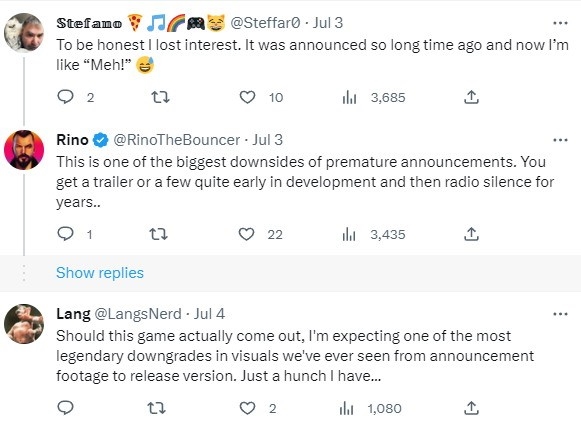The image size is (581, 426).
Task: Open more options on Rino's tweet
Action: click(x=560, y=140)
